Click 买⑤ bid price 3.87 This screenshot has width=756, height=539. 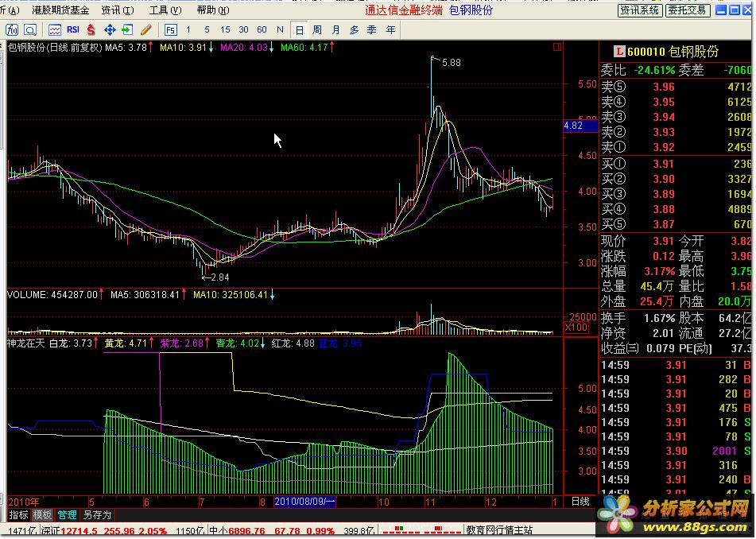click(x=664, y=225)
